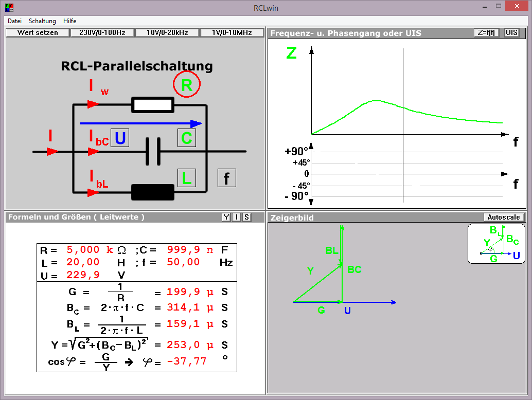Click the green L inductor label box

186,178
